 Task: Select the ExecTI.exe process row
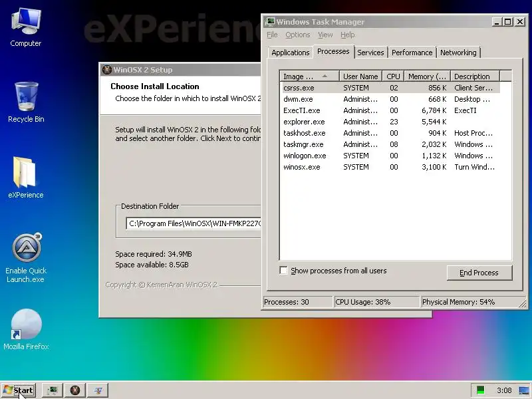tap(390, 110)
